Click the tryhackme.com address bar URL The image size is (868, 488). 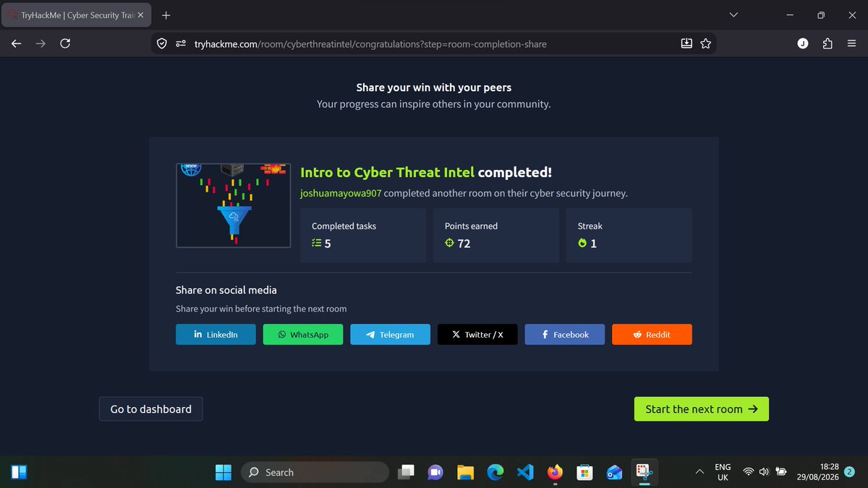pyautogui.click(x=370, y=44)
